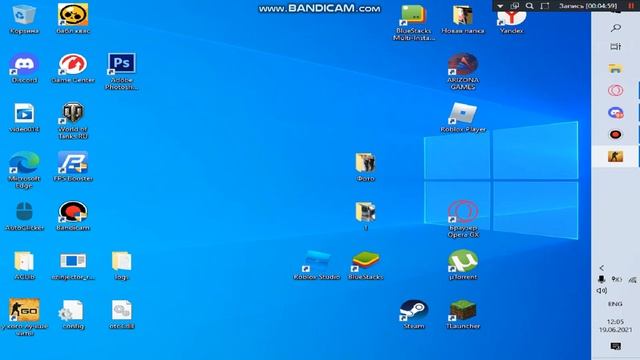Viewport: 640px width, 360px height.
Task: Select the video014 file on the desktop
Action: pyautogui.click(x=24, y=118)
